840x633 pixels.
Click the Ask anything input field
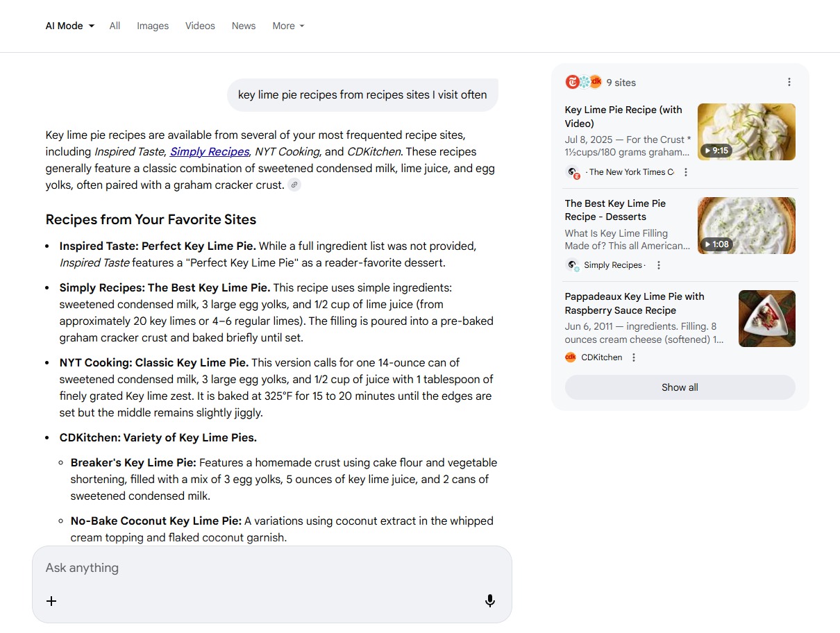pyautogui.click(x=208, y=567)
